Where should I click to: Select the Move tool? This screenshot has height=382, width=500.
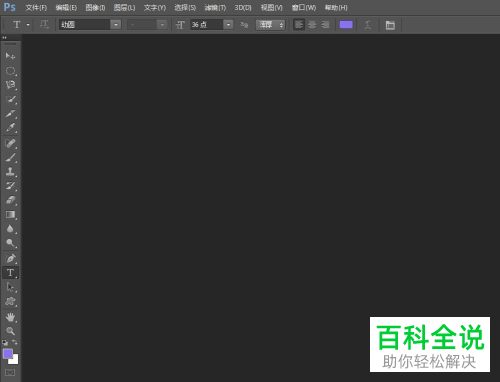[x=10, y=55]
